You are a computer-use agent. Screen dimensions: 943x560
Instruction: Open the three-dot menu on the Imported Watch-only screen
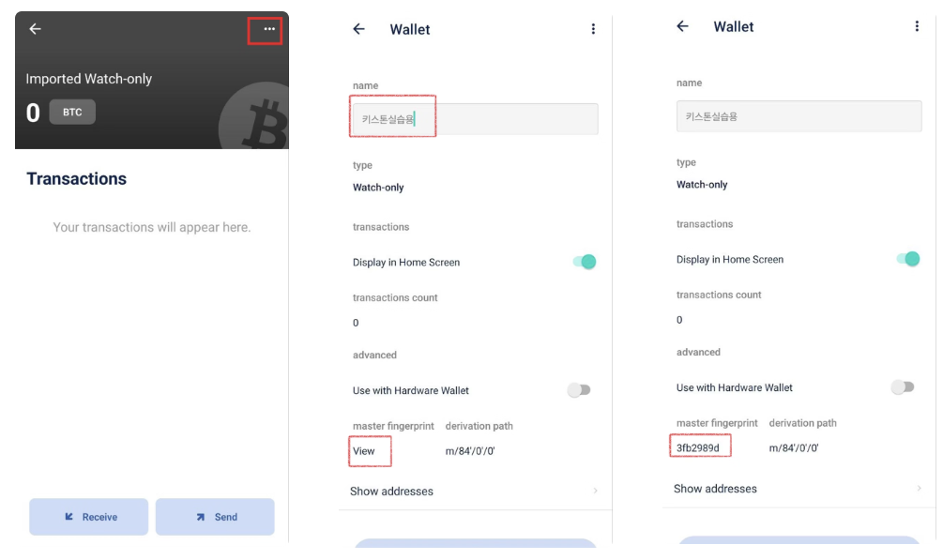click(269, 29)
